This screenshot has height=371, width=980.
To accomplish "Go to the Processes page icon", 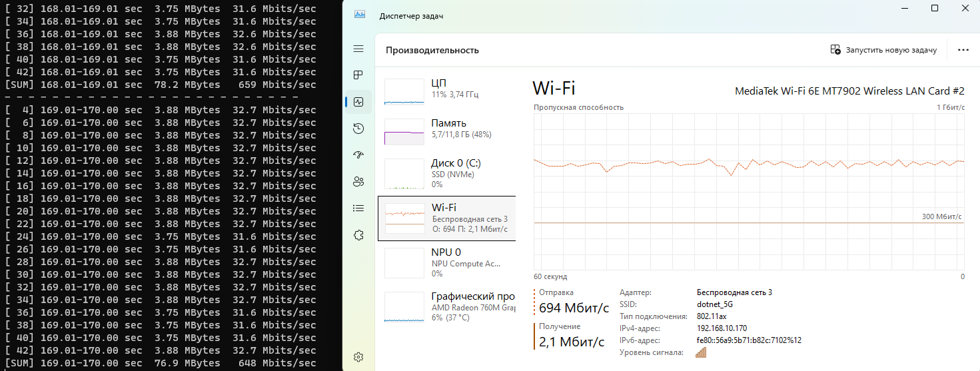I will coord(358,75).
